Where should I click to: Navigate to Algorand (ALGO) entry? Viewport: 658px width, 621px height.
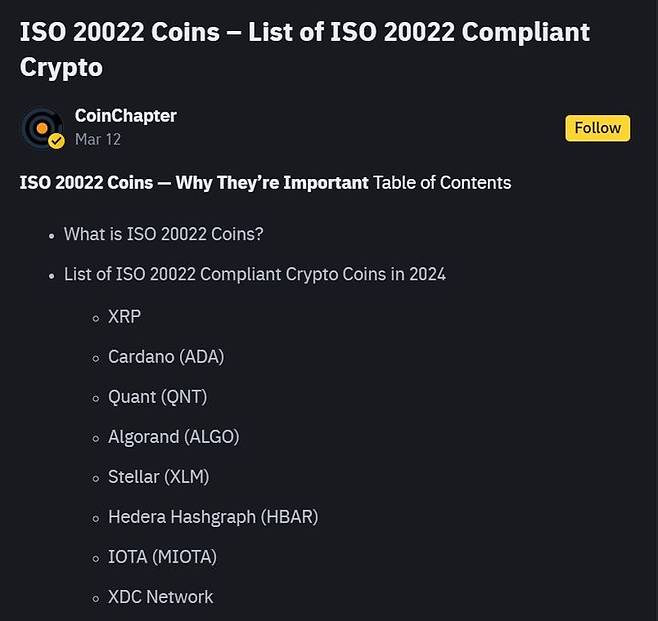click(173, 436)
